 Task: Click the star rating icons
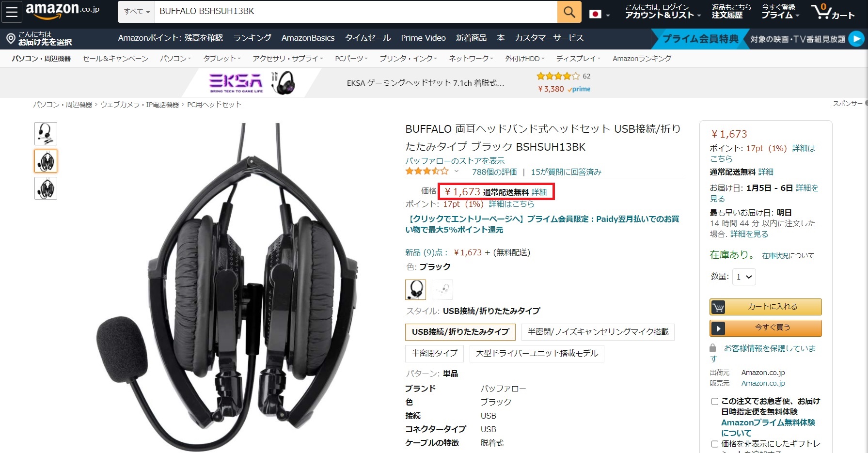pyautogui.click(x=427, y=171)
